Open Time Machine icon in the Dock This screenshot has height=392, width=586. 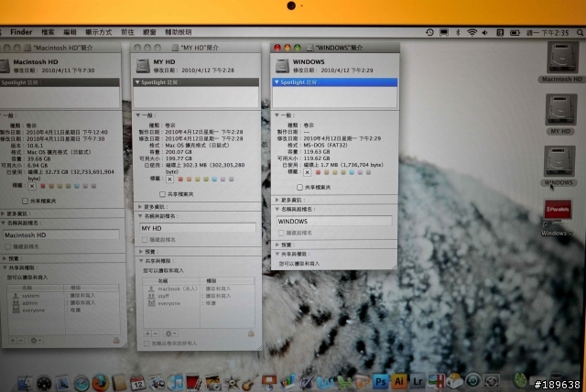pyautogui.click(x=472, y=381)
